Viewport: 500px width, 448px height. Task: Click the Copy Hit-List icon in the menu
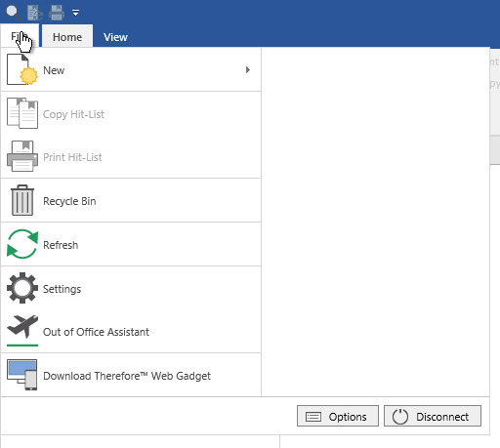pyautogui.click(x=22, y=113)
